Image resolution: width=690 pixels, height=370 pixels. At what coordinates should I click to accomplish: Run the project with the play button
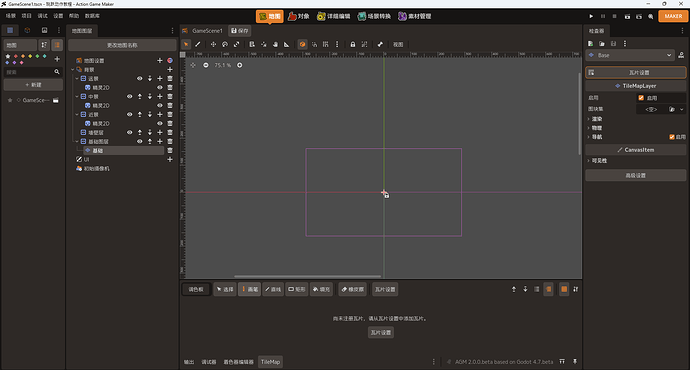click(x=591, y=16)
